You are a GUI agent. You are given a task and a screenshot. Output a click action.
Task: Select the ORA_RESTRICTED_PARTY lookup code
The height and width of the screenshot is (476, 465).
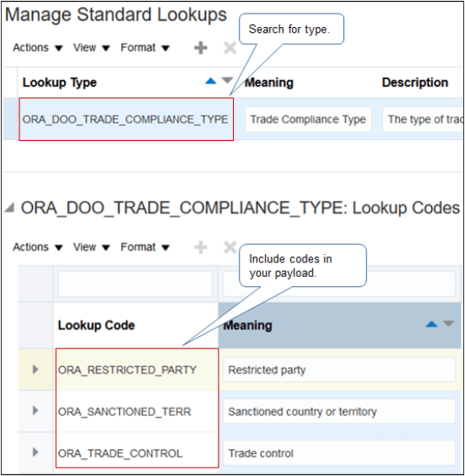coord(127,370)
